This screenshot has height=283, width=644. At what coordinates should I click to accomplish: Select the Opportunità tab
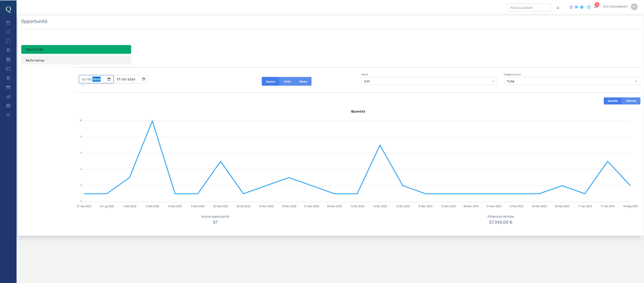[76, 49]
